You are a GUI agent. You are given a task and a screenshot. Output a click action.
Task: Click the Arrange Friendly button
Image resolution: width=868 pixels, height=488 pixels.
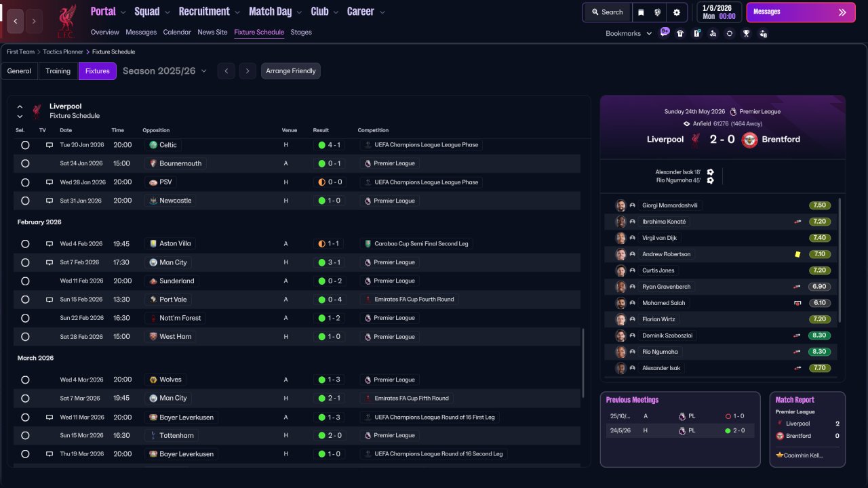coord(291,71)
